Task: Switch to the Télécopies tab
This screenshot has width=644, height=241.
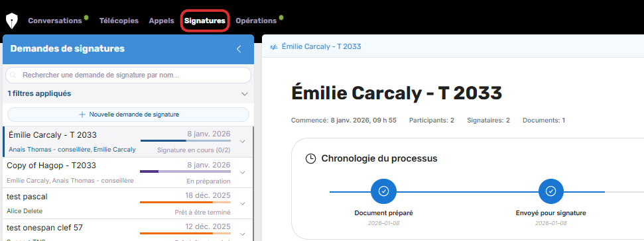Action: point(119,21)
